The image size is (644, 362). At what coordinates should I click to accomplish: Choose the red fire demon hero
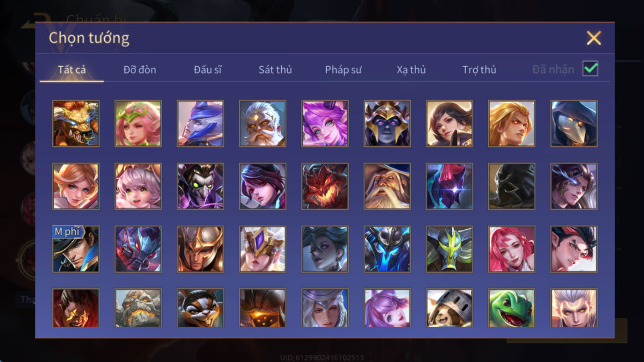point(325,186)
